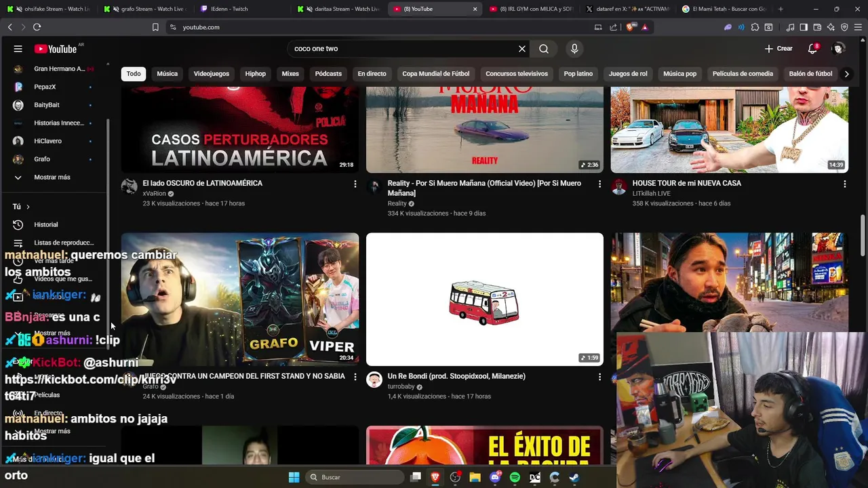Open the BaityBait subscription
Image resolution: width=868 pixels, height=488 pixels.
pyautogui.click(x=47, y=105)
